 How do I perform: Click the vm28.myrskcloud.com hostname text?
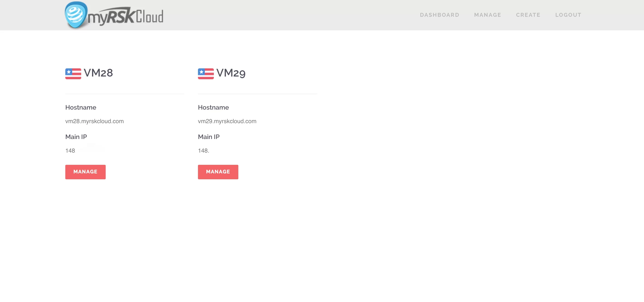(x=95, y=121)
